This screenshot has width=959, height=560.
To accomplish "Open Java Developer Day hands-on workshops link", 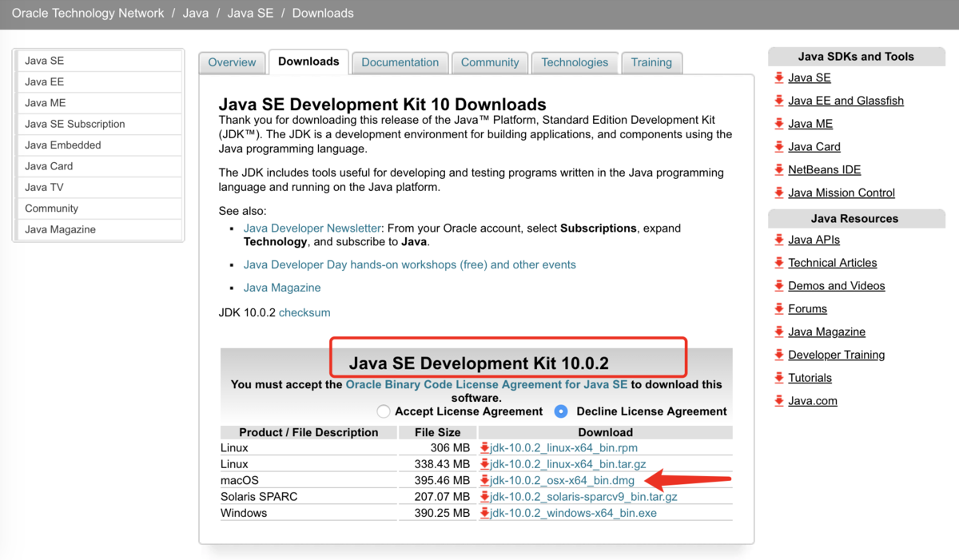I will (x=410, y=264).
